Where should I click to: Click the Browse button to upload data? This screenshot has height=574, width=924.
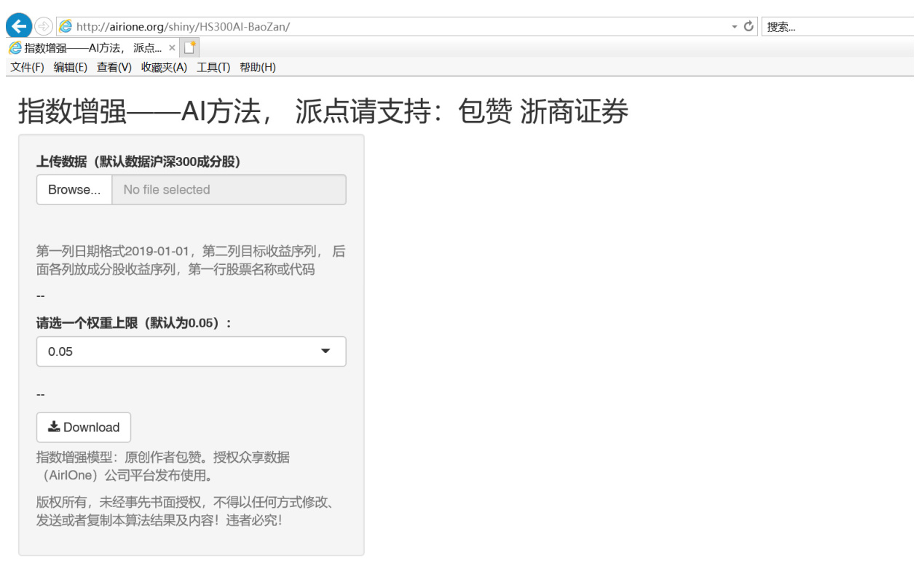point(74,189)
